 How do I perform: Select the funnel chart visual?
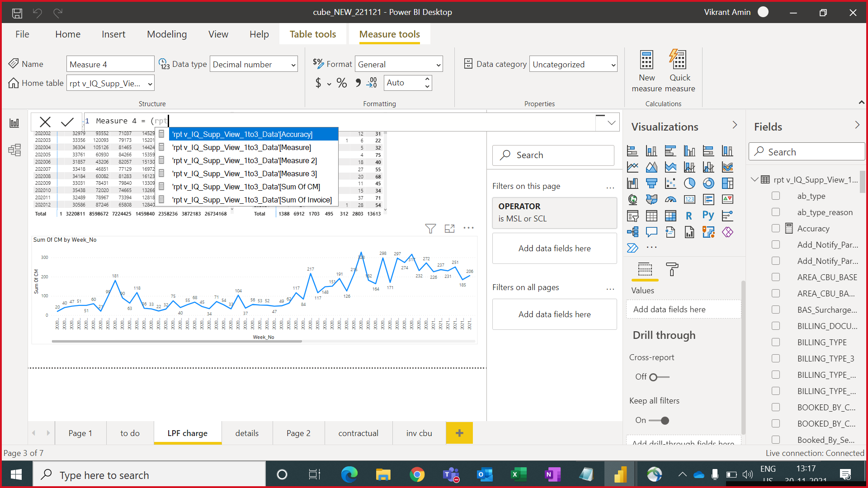[651, 183]
